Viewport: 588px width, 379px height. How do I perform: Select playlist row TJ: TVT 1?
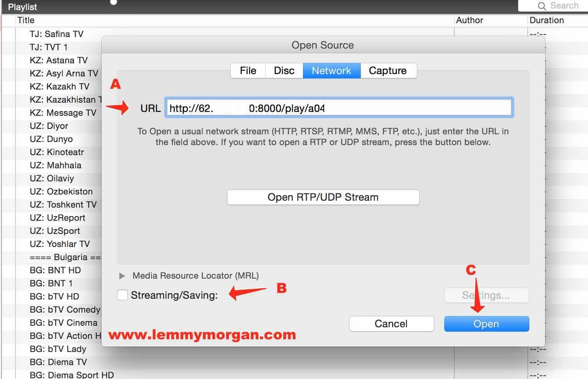49,47
